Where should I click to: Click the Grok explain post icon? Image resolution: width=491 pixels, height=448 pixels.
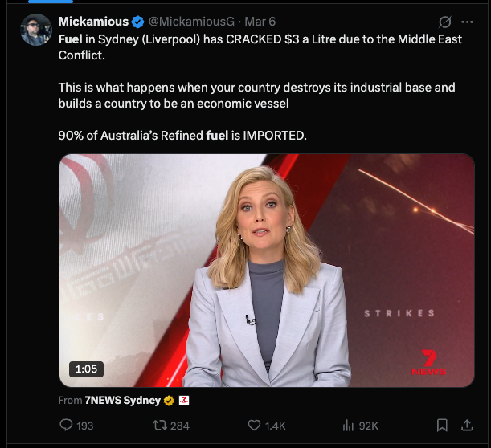(443, 22)
